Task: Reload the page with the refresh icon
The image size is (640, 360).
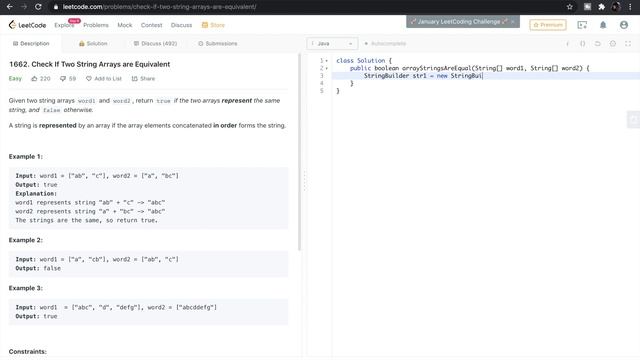Action: 38,7
